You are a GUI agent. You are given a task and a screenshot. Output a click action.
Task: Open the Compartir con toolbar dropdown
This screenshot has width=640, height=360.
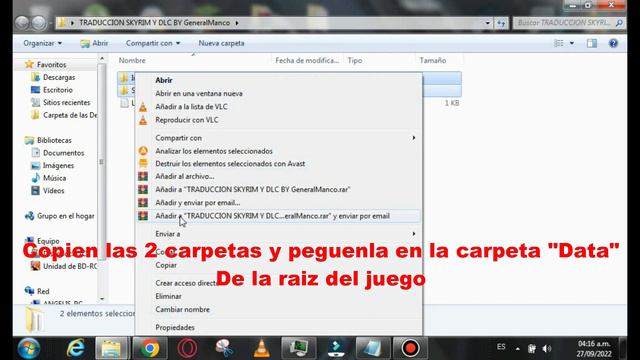[153, 43]
